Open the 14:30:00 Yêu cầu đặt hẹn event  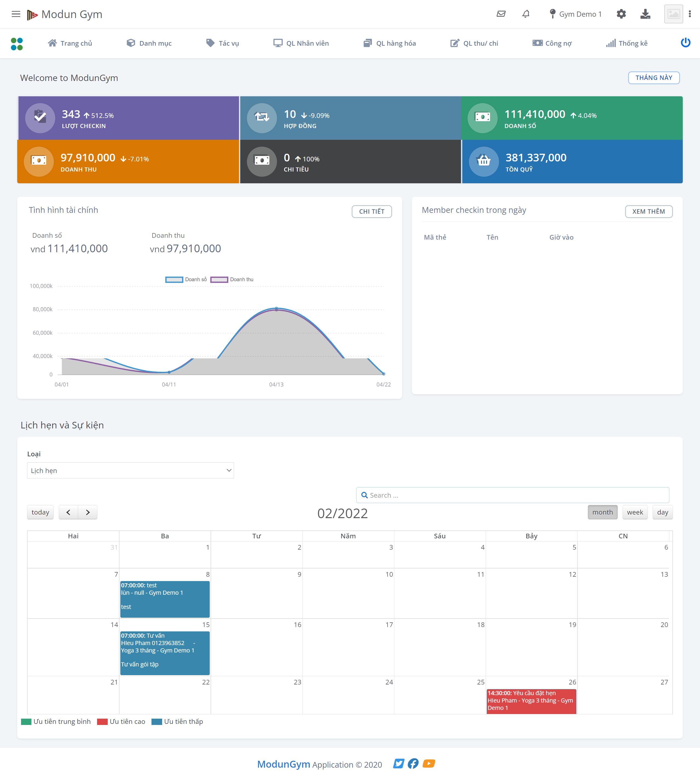(531, 701)
